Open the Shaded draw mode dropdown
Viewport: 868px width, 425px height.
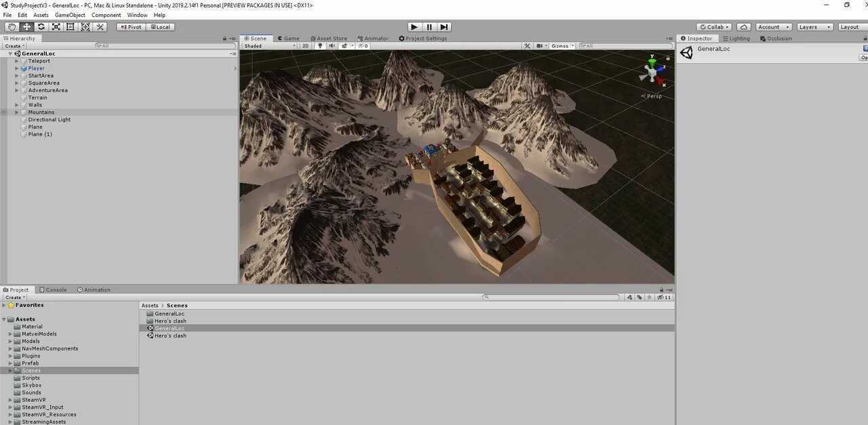tap(270, 46)
